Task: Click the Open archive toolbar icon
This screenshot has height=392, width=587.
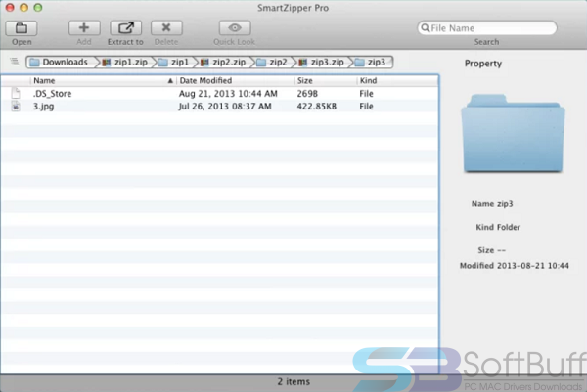Action: pos(22,28)
